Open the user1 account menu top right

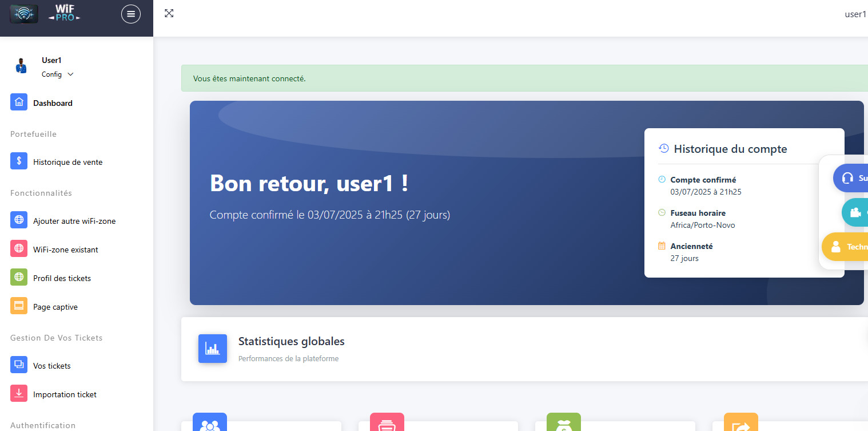(855, 14)
